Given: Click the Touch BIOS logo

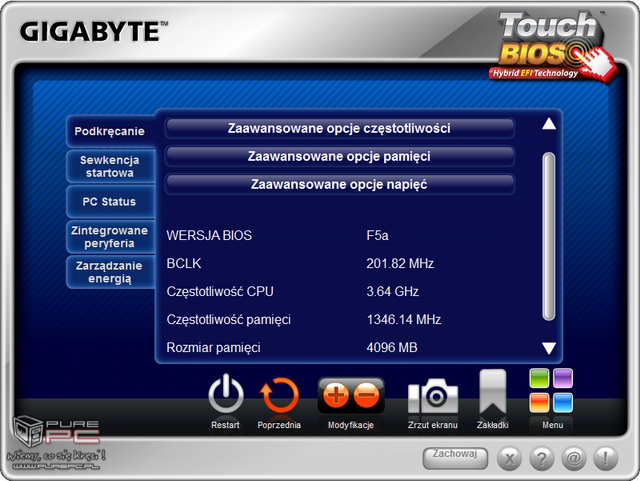Looking at the screenshot, I should 553,46.
